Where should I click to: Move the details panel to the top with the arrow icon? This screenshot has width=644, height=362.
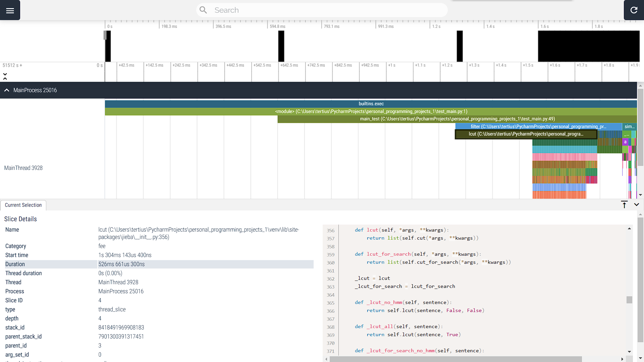624,205
